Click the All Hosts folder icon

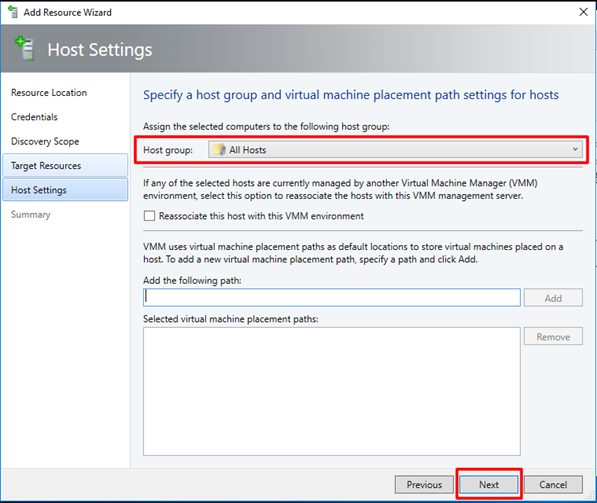pyautogui.click(x=220, y=150)
